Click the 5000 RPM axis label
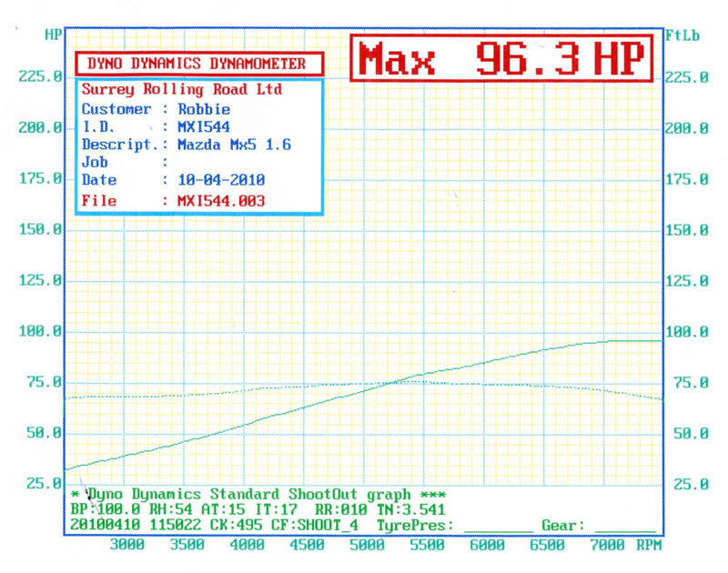This screenshot has height=573, width=728. coord(367,544)
